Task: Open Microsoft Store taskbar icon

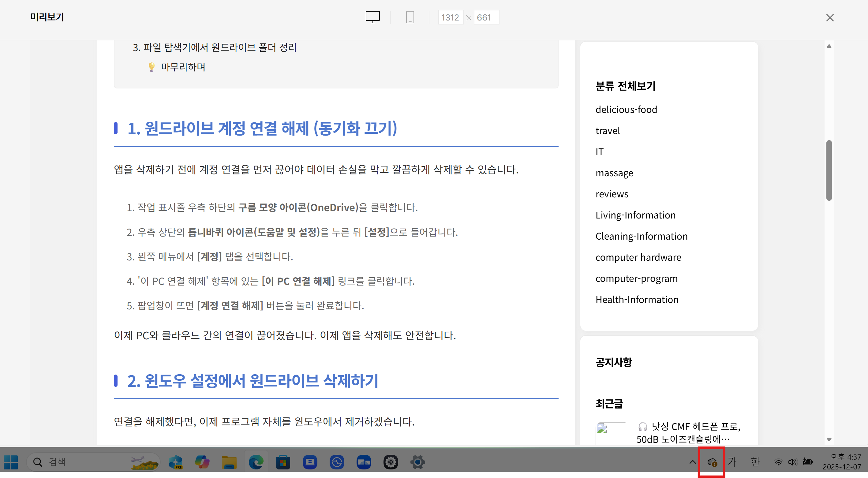Action: pyautogui.click(x=283, y=462)
